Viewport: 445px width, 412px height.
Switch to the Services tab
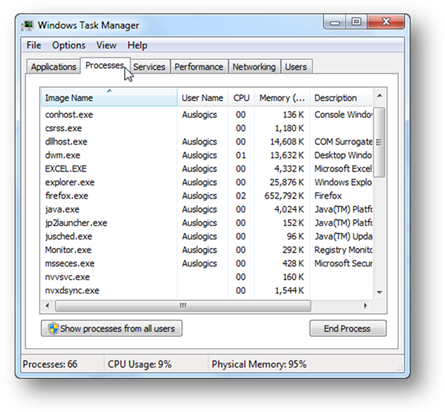tap(149, 67)
